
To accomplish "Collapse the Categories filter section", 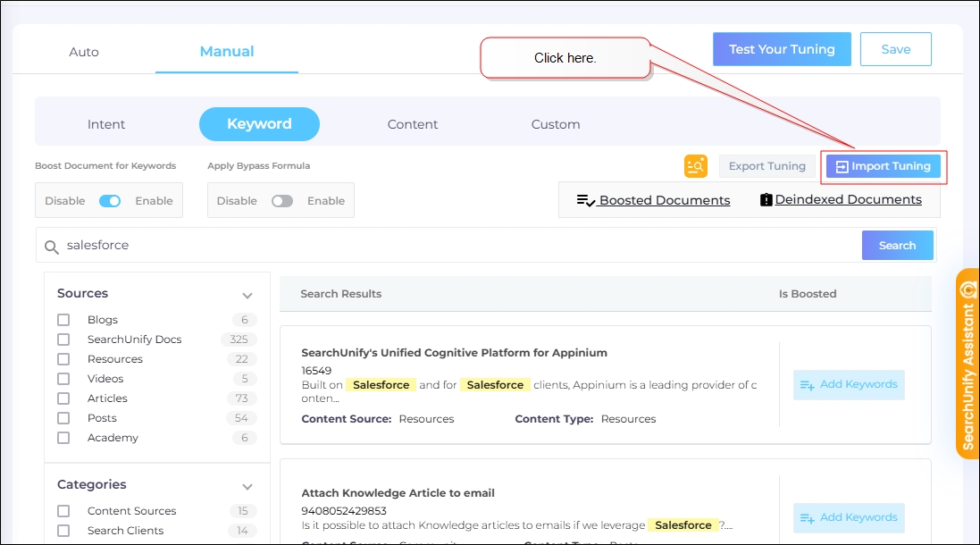I will click(x=247, y=486).
